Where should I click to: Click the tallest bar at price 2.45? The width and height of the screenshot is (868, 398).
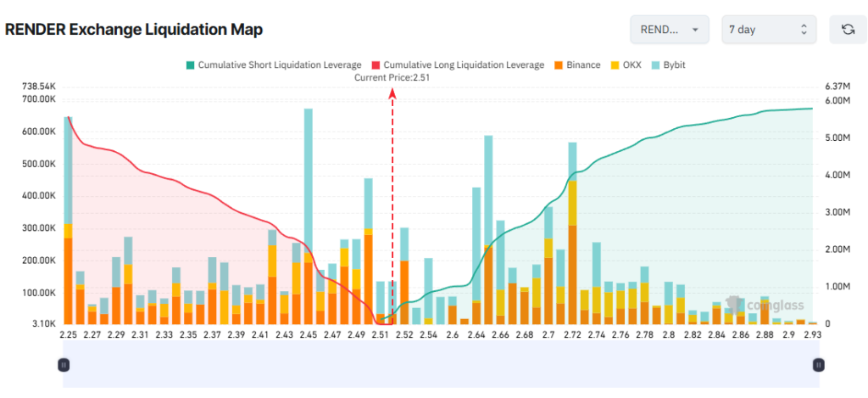309,216
